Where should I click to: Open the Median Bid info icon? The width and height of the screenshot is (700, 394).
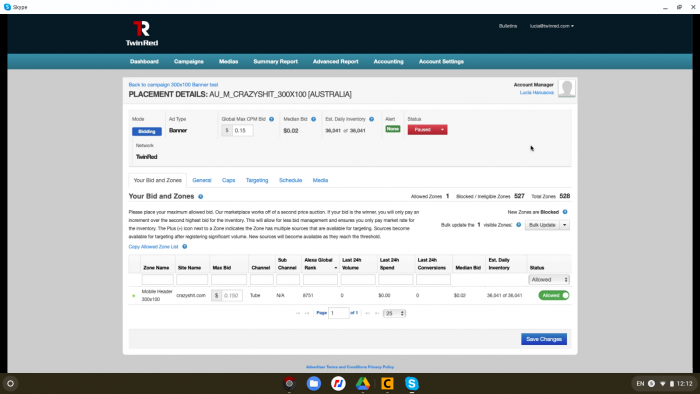(x=313, y=119)
